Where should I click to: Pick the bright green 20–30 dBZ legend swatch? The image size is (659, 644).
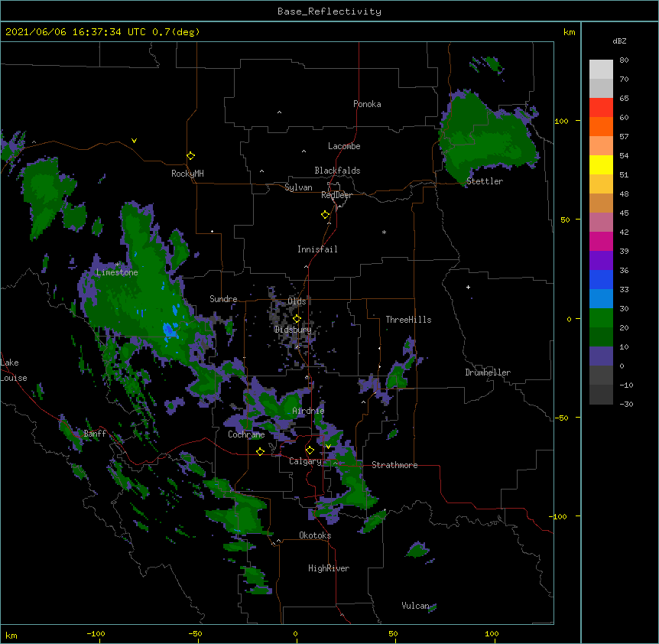(601, 318)
